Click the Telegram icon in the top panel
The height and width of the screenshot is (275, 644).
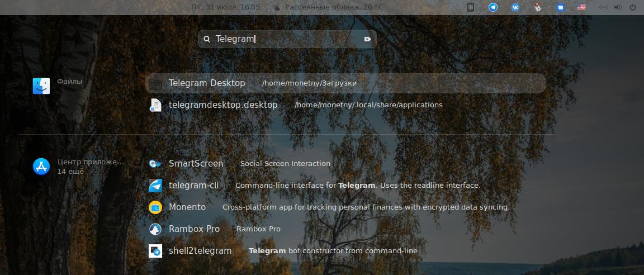[x=493, y=7]
